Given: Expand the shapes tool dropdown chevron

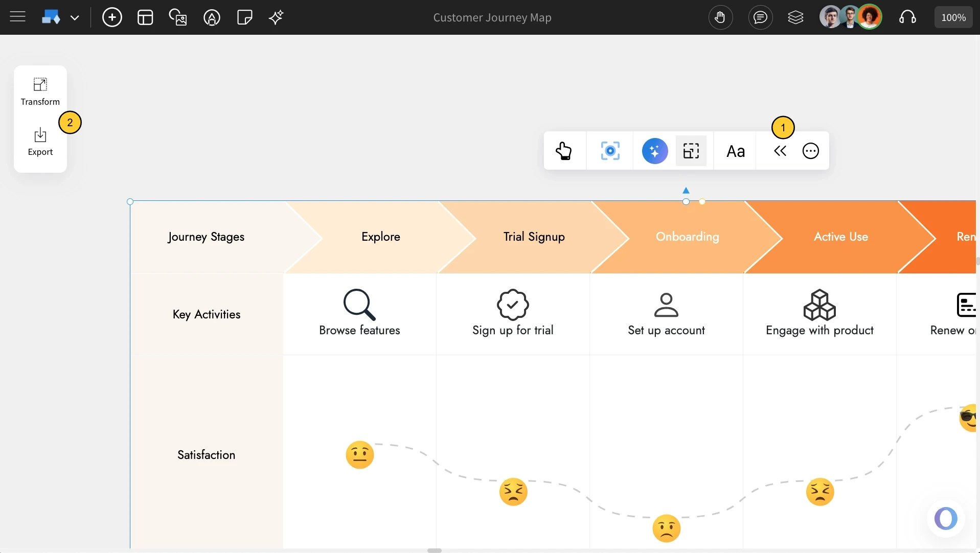Looking at the screenshot, I should coord(76,17).
